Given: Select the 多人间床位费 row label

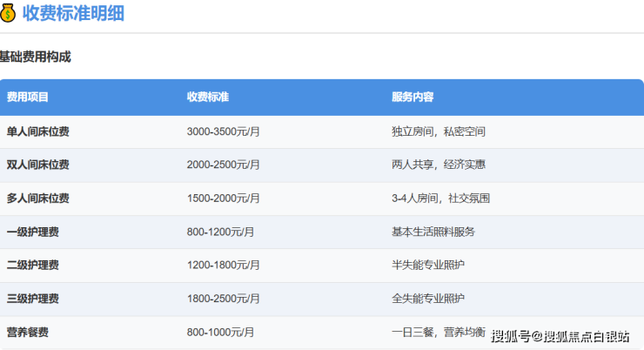Looking at the screenshot, I should click(x=37, y=199).
